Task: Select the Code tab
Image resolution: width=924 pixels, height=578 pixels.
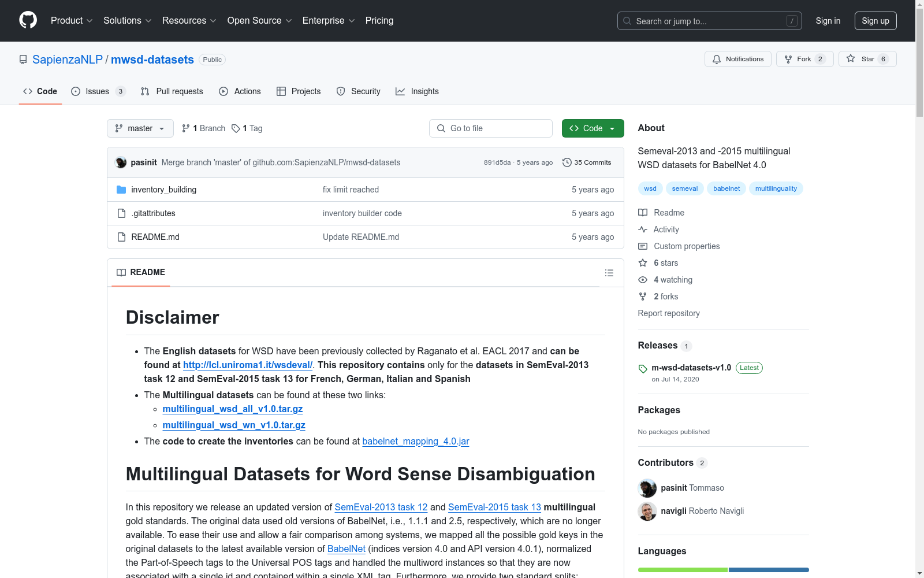Action: coord(40,91)
